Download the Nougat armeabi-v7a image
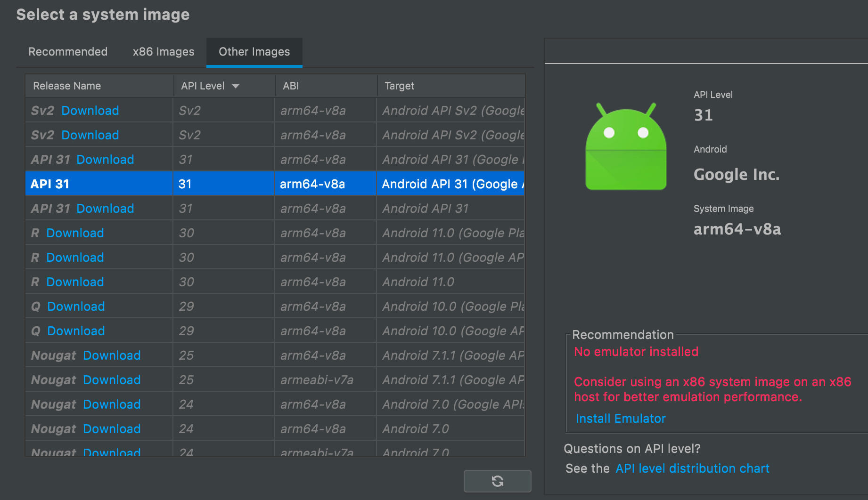This screenshot has width=868, height=500. coord(112,379)
